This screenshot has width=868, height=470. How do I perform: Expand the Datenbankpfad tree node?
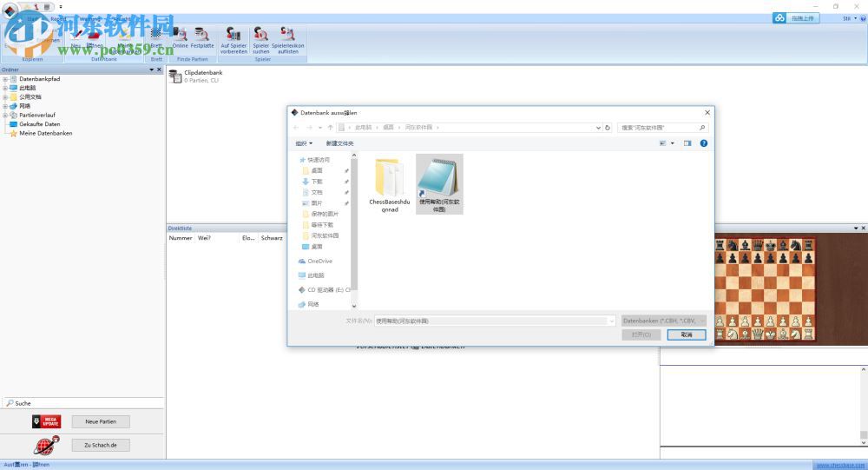click(5, 79)
